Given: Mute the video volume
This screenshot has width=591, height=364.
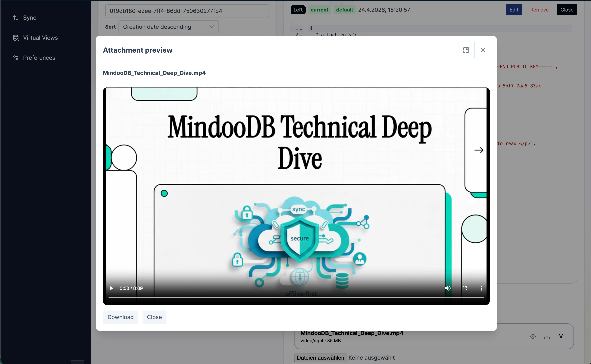Looking at the screenshot, I should pos(448,288).
